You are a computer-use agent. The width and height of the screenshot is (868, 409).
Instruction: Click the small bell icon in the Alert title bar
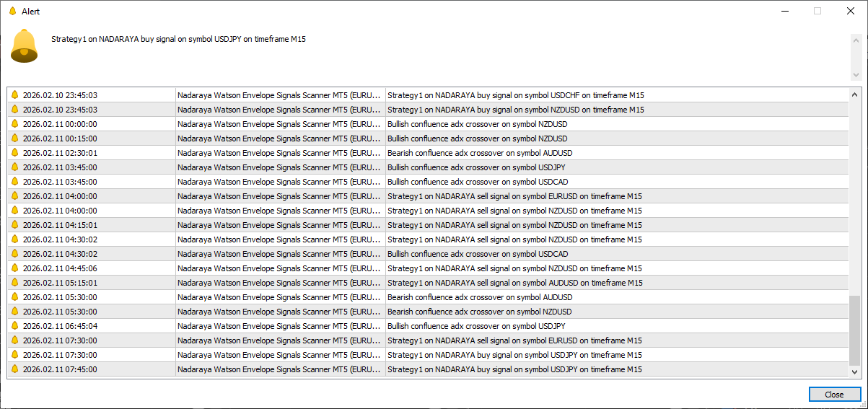(12, 11)
